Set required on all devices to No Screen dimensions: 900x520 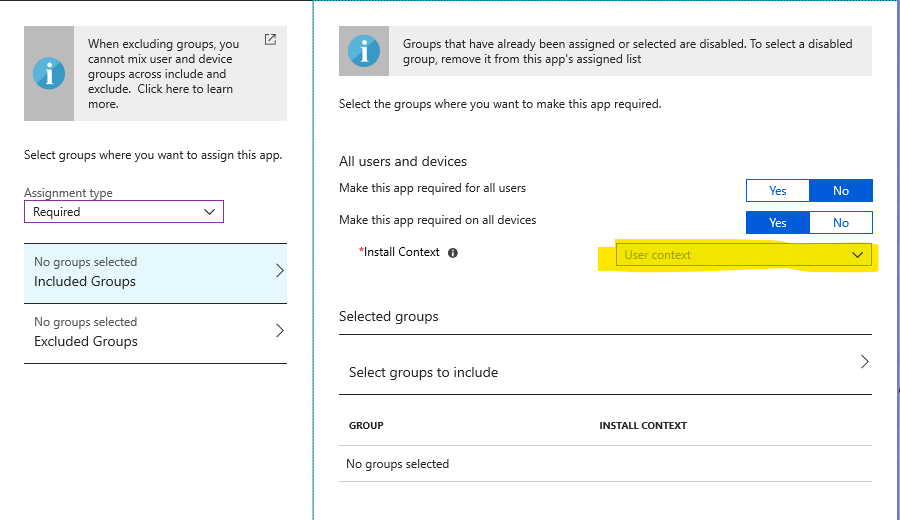(x=841, y=223)
